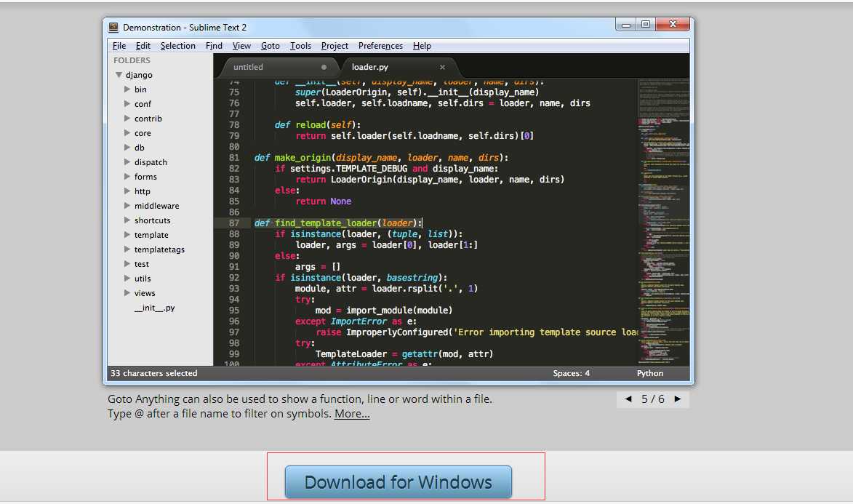This screenshot has height=504, width=853.
Task: Expand the forms folder
Action: tap(127, 176)
